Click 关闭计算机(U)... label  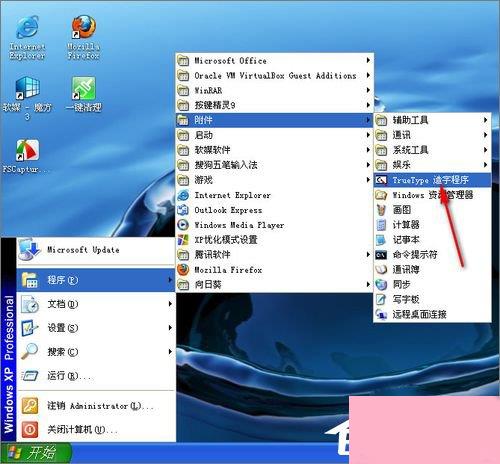82,430
